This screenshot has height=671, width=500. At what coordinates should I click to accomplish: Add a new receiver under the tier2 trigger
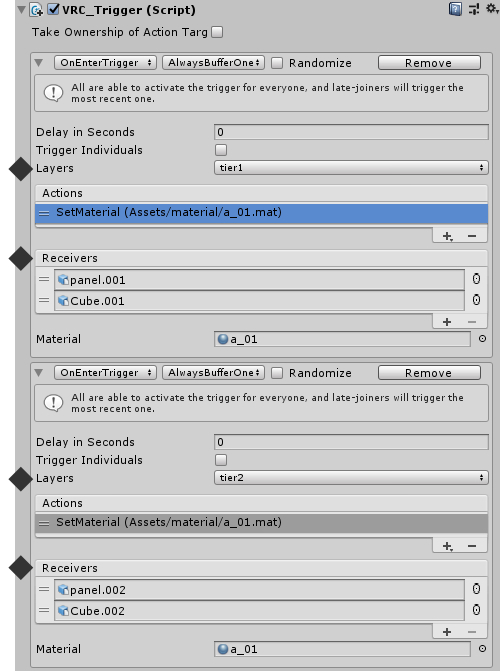pyautogui.click(x=447, y=632)
